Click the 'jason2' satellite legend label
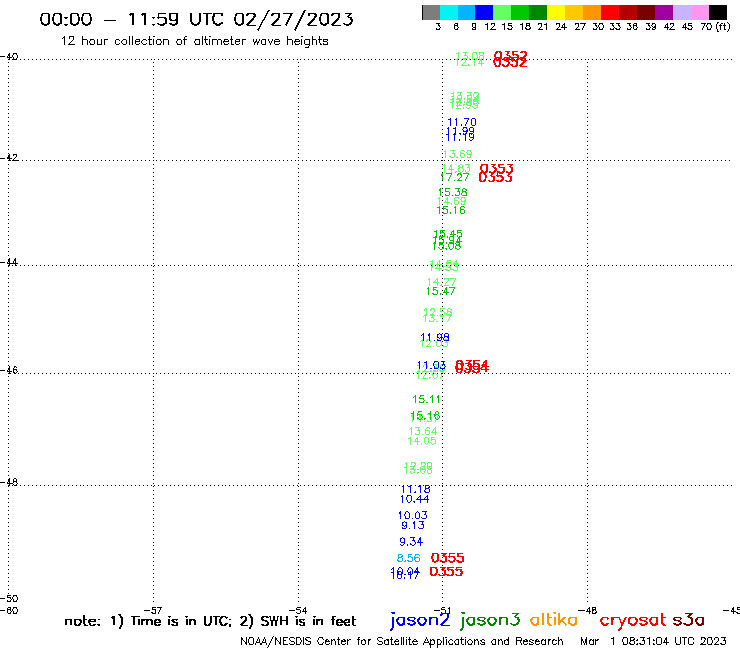Viewport: 740px width, 650px height. [420, 620]
